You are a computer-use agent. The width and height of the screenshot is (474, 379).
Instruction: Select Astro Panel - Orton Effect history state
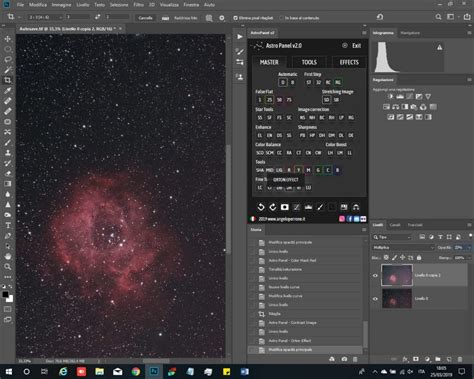pos(290,341)
